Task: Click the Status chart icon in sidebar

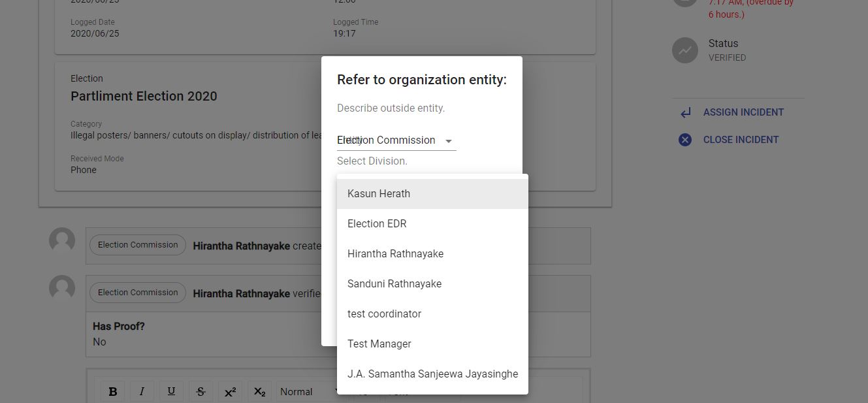Action: point(684,50)
